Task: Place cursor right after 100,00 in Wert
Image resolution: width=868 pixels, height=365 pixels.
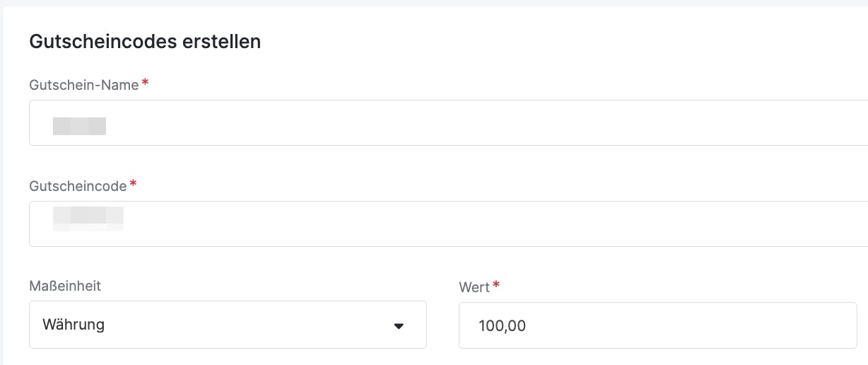Action: 527,326
